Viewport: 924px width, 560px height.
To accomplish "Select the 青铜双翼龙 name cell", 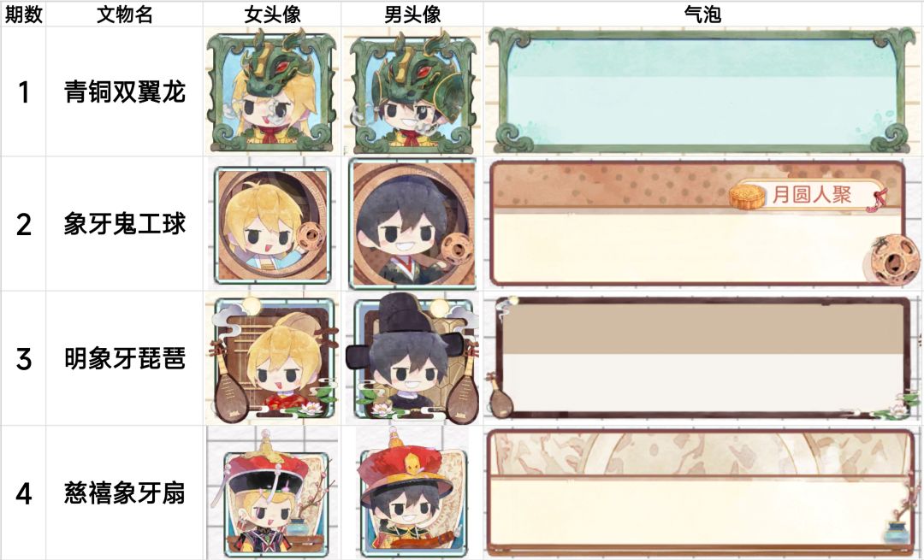I will pyautogui.click(x=125, y=91).
